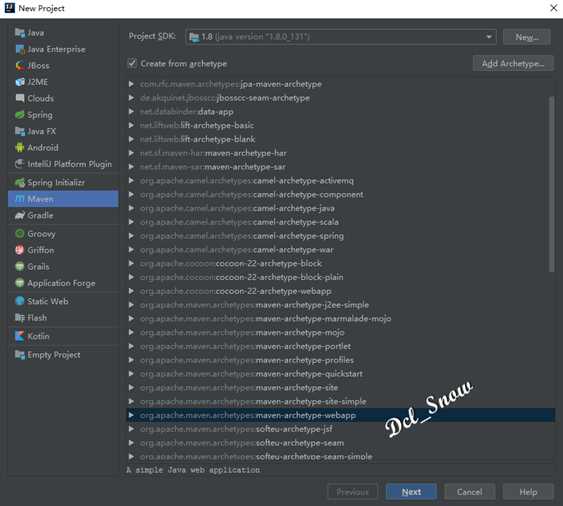This screenshot has width=563, height=506.
Task: Click the Clouds icon
Action: pos(20,98)
